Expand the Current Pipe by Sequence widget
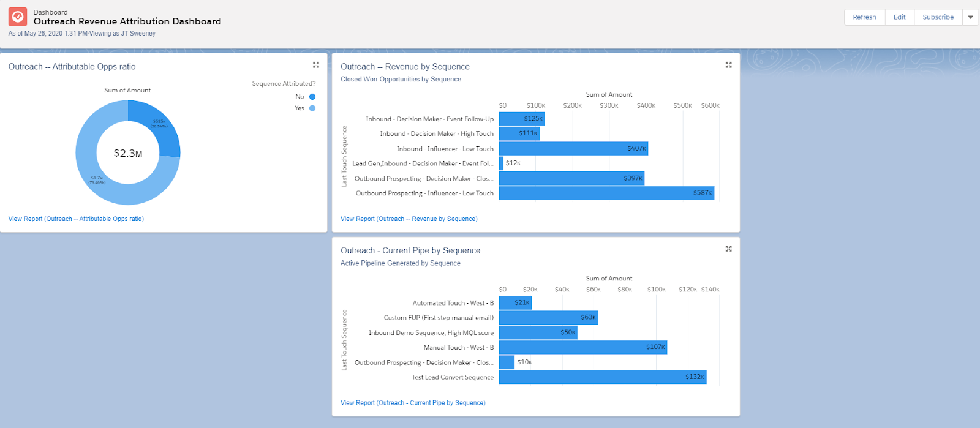Viewport: 980px width, 428px height. tap(728, 249)
